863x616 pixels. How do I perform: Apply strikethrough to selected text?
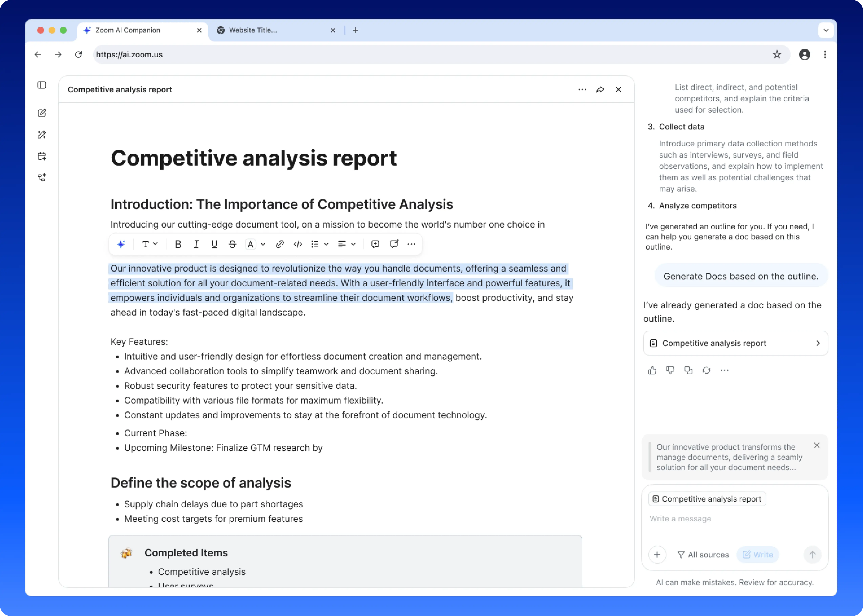pos(232,244)
